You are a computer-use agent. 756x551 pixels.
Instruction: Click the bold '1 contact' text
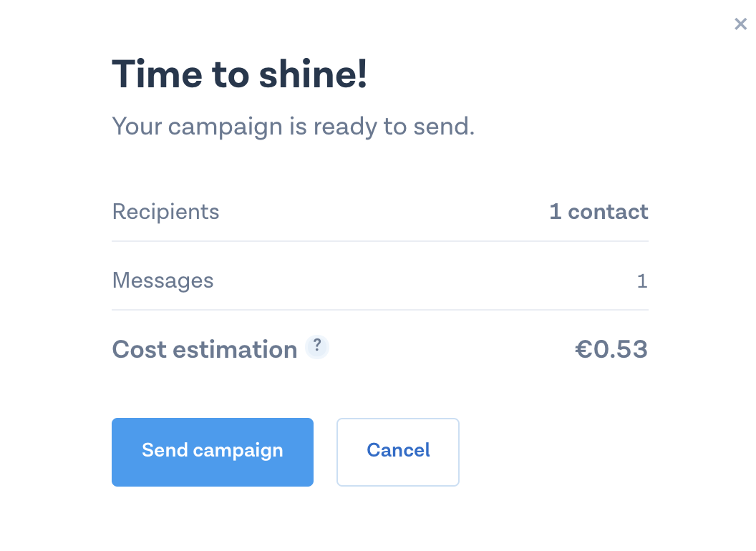click(x=598, y=212)
